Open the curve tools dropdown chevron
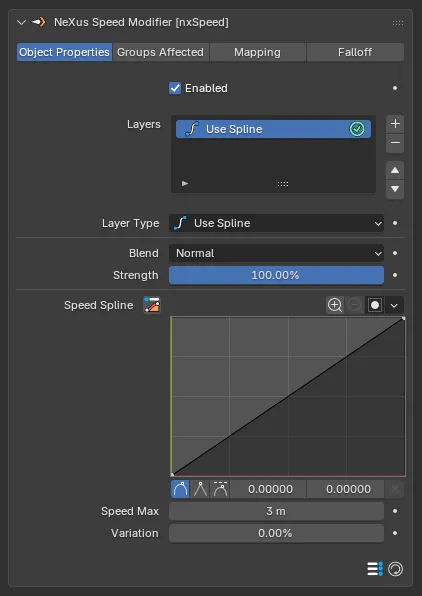 pyautogui.click(x=394, y=305)
